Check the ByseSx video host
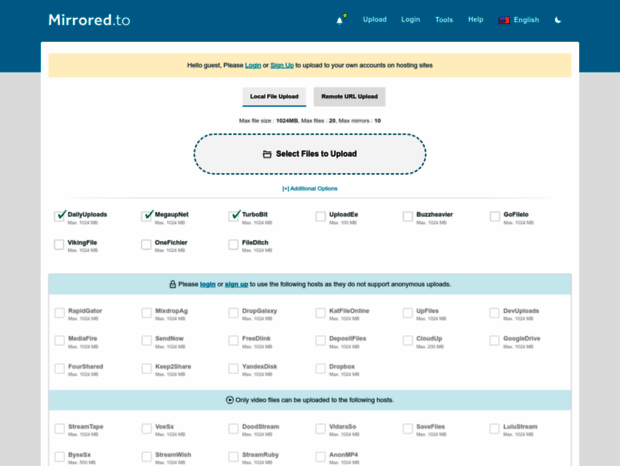The width and height of the screenshot is (620, 466). [60, 457]
